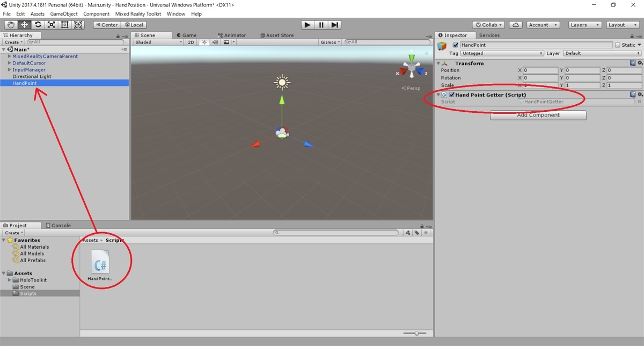Open the Component menu
The image size is (644, 346).
97,13
